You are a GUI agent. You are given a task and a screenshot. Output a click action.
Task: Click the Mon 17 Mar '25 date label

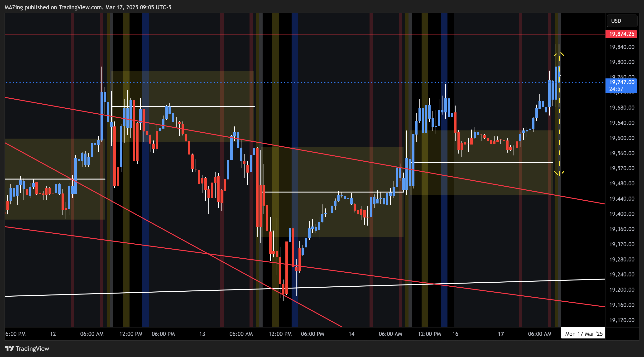click(583, 334)
